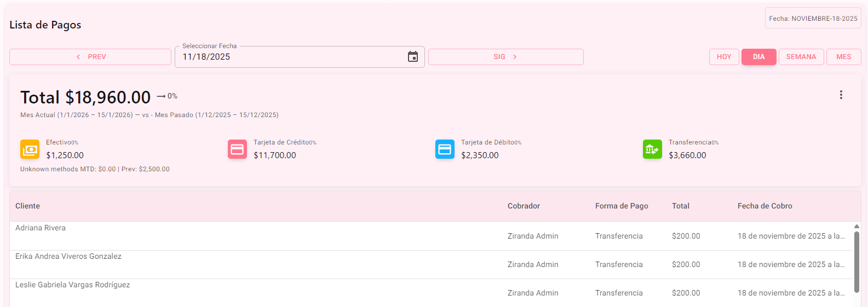Sort by the Cliente column header

[x=28, y=206]
